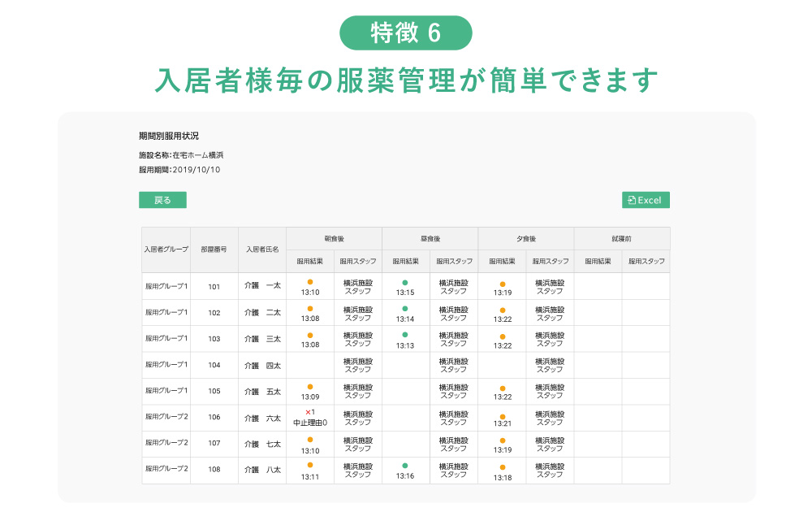The width and height of the screenshot is (812, 525).
Task: Click resident name 介護 一太
Action: tap(262, 285)
